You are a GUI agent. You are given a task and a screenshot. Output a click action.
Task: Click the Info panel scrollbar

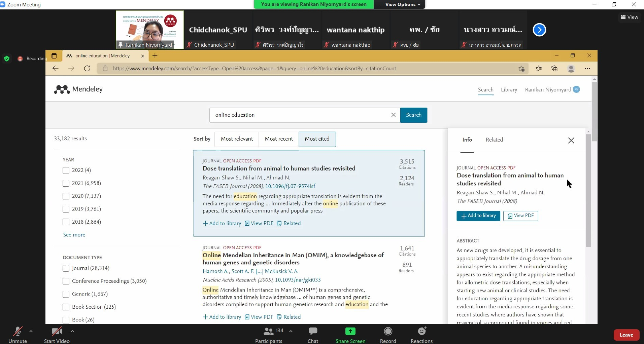pos(588,191)
